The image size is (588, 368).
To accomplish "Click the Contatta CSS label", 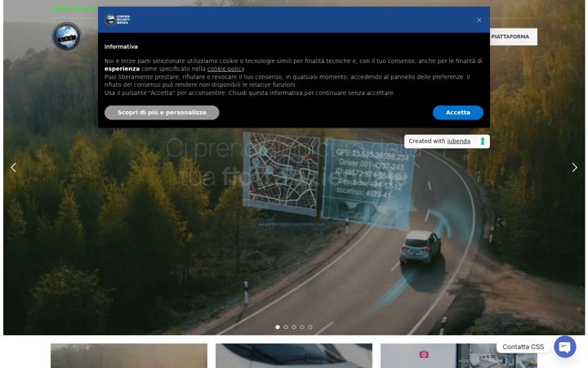I will (523, 347).
